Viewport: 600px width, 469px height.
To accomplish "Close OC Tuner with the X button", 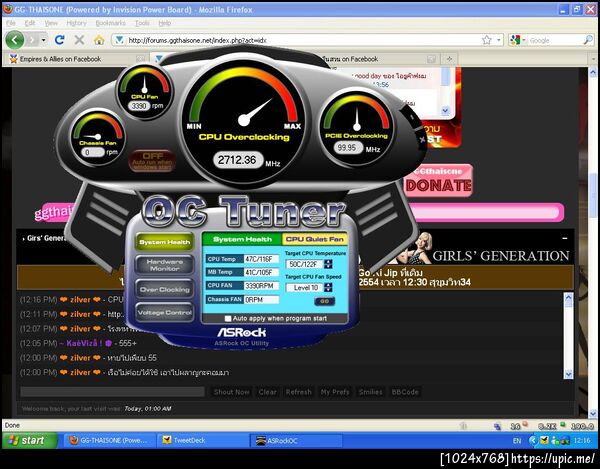I will point(422,139).
